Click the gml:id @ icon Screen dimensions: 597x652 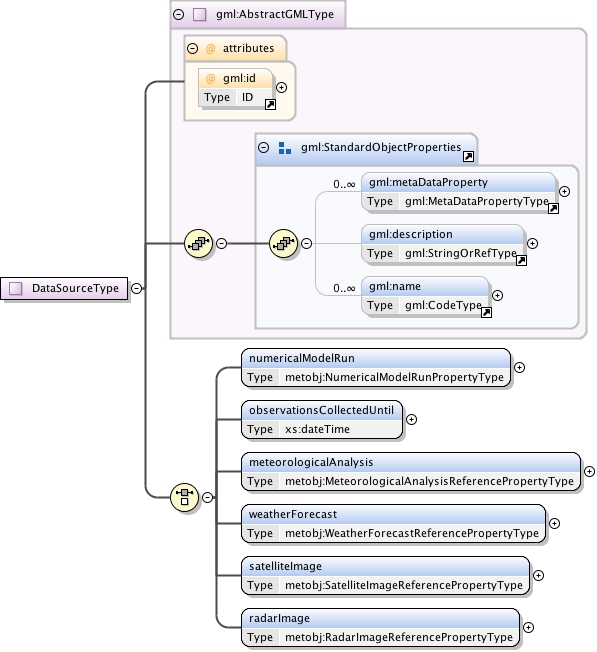(211, 79)
